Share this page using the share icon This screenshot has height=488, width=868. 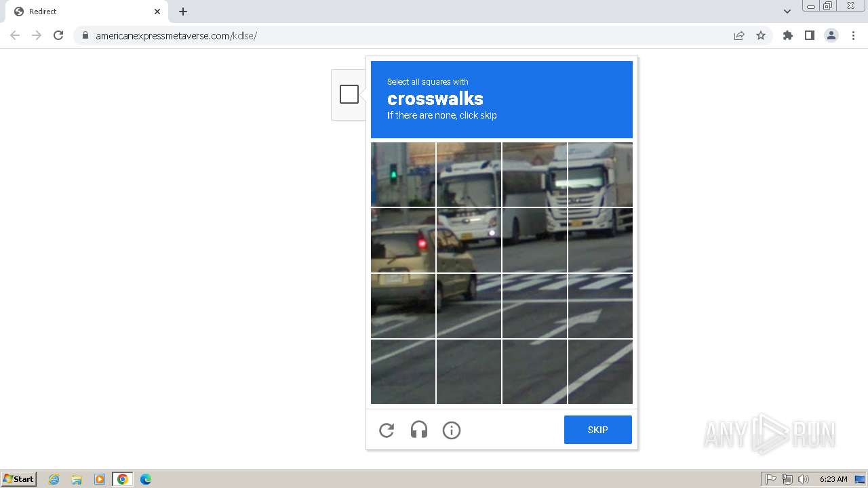coord(739,35)
